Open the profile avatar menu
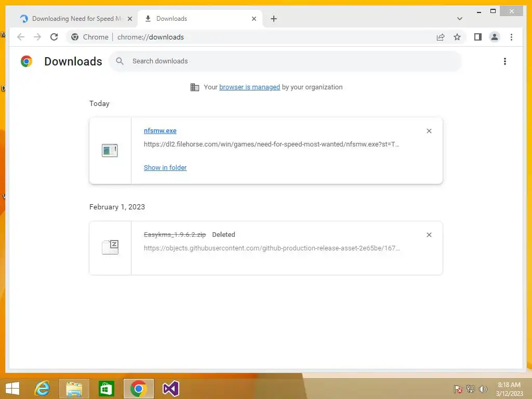This screenshot has width=532, height=399. [495, 37]
